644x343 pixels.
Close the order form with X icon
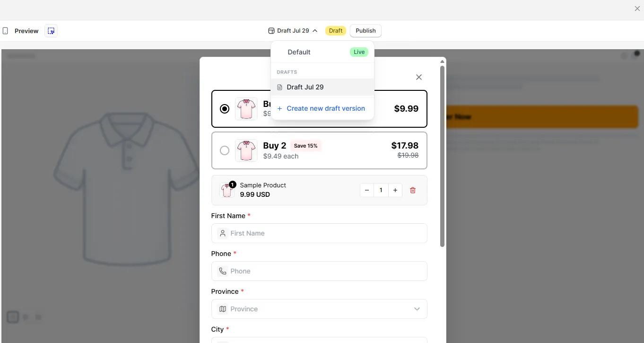[418, 77]
